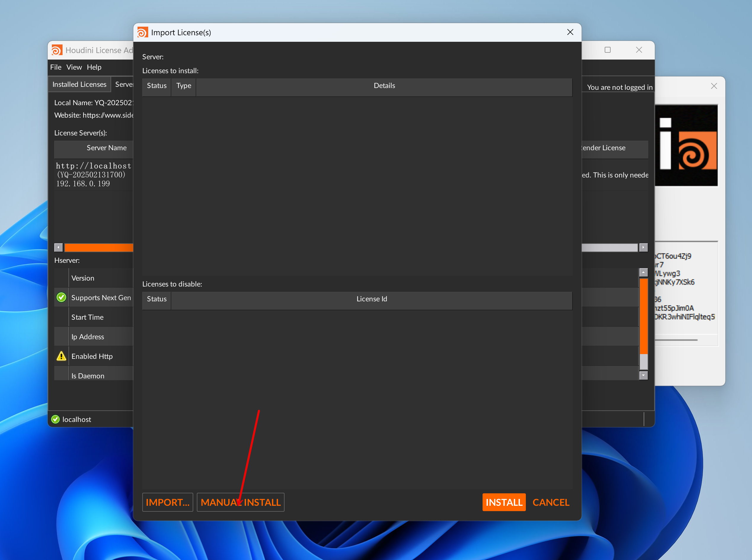The height and width of the screenshot is (560, 752).
Task: Sort by the Details column header
Action: click(384, 86)
